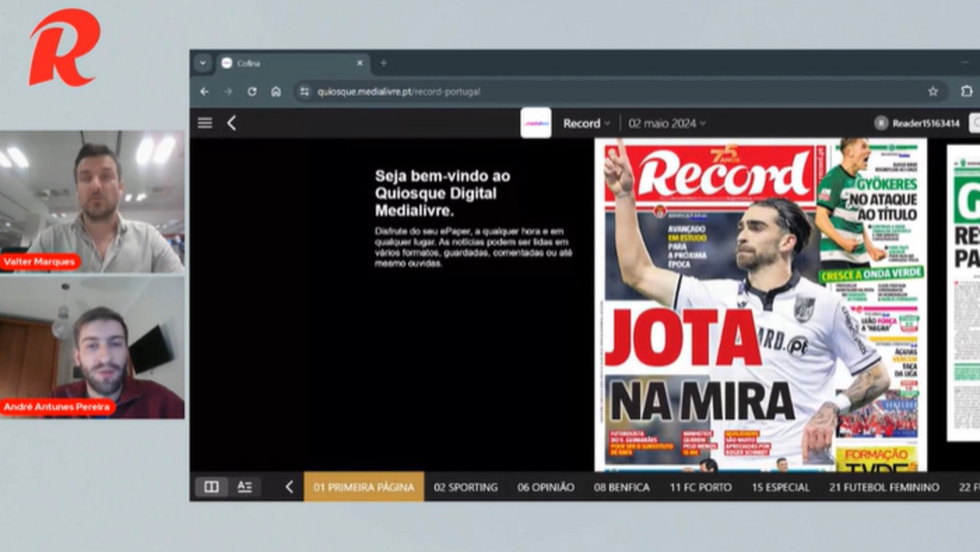The width and height of the screenshot is (980, 552).
Task: Click the Reader account avatar icon
Action: [881, 123]
